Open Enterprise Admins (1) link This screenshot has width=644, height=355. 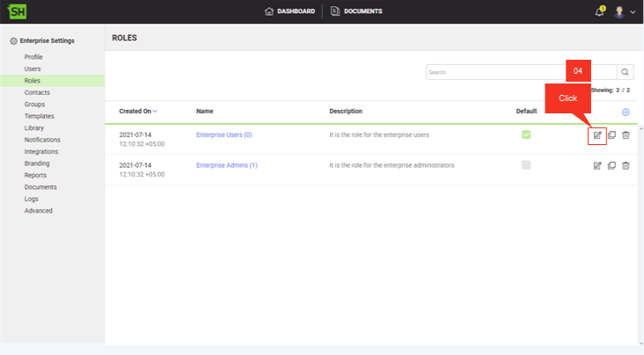click(227, 165)
